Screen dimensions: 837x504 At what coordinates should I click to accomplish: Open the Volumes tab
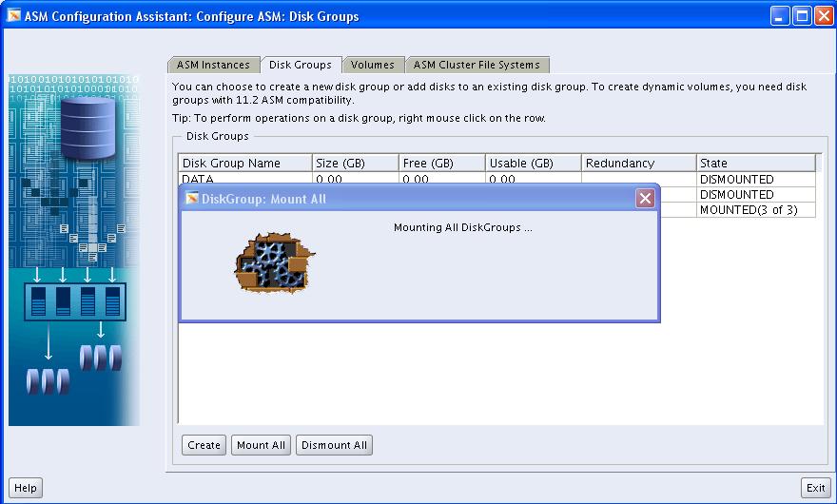(372, 65)
